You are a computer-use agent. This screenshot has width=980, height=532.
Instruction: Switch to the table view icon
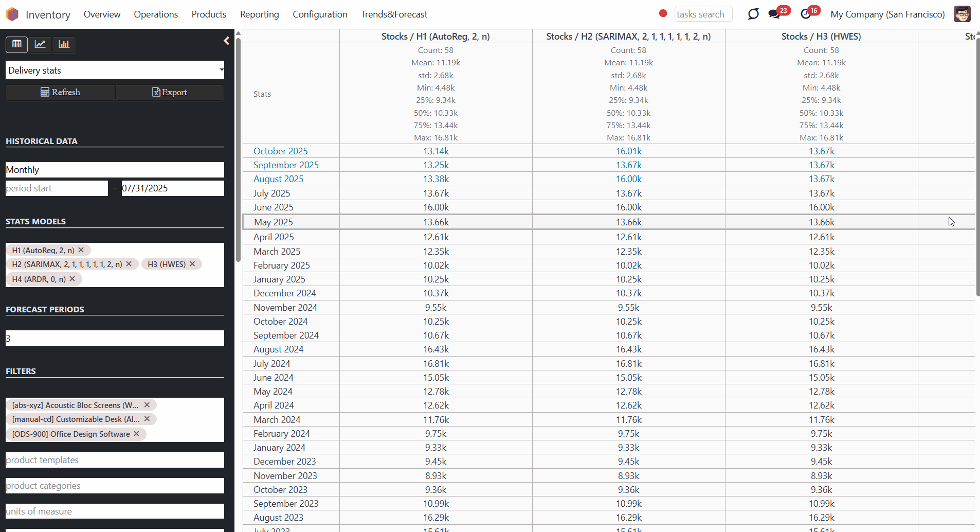(x=17, y=44)
